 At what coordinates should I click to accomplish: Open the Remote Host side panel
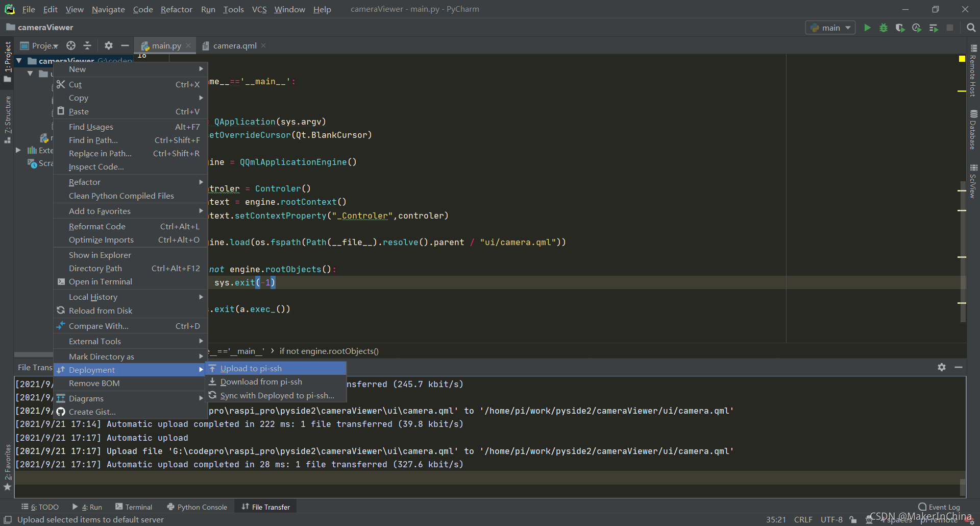(973, 70)
